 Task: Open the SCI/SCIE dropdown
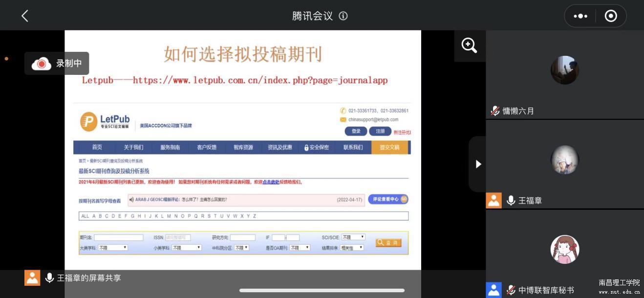click(353, 237)
